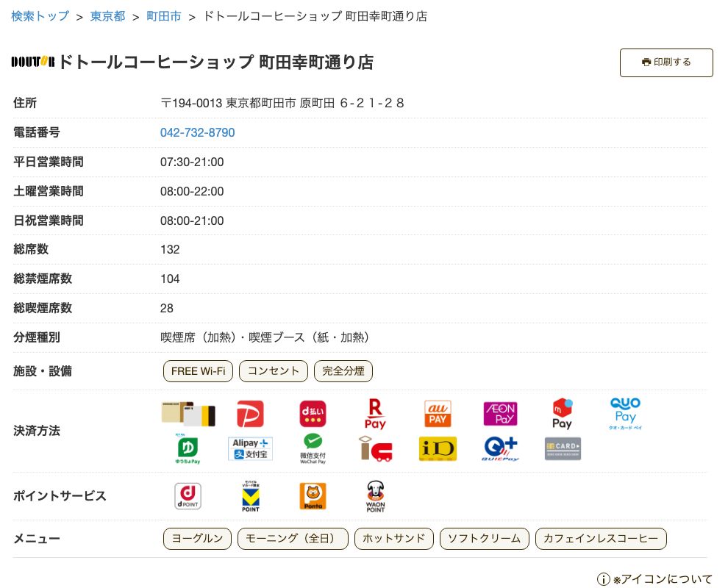Select the FREE Wi-Fi facility tag
Viewport: 728px width, 588px height.
[199, 371]
